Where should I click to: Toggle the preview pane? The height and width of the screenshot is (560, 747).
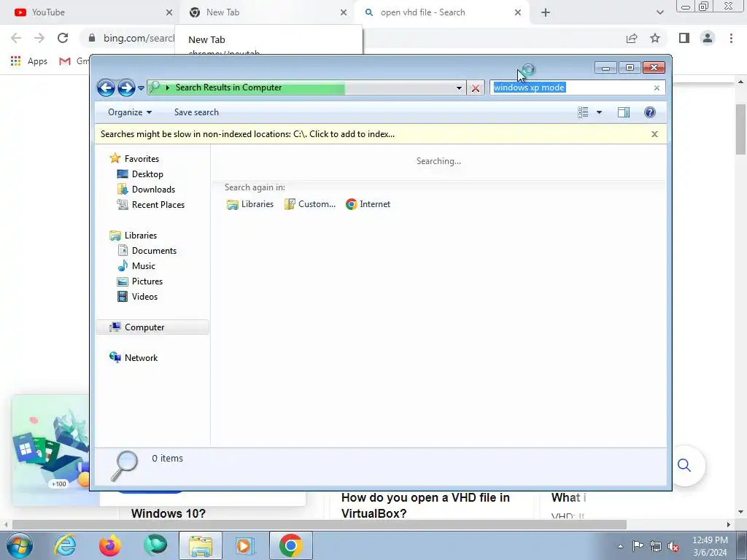coord(624,112)
